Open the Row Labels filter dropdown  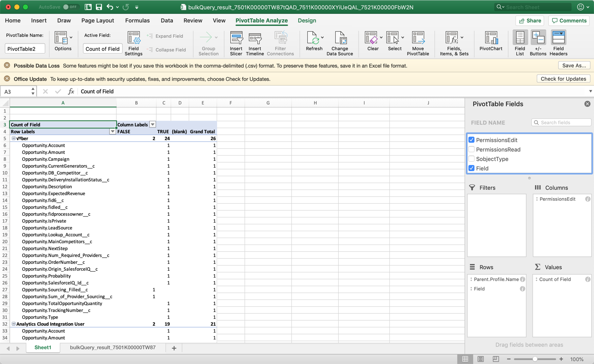pyautogui.click(x=113, y=132)
